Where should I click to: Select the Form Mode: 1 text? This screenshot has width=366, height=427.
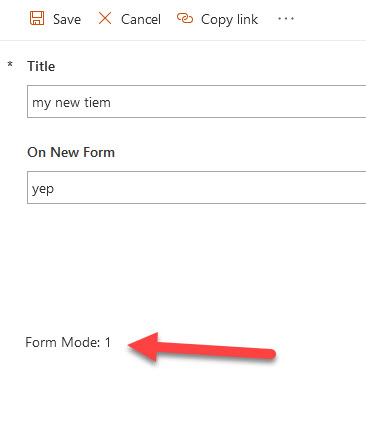68,342
